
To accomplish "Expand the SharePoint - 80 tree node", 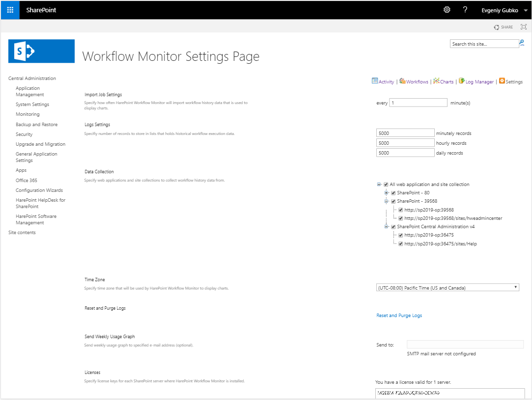I will [x=387, y=193].
